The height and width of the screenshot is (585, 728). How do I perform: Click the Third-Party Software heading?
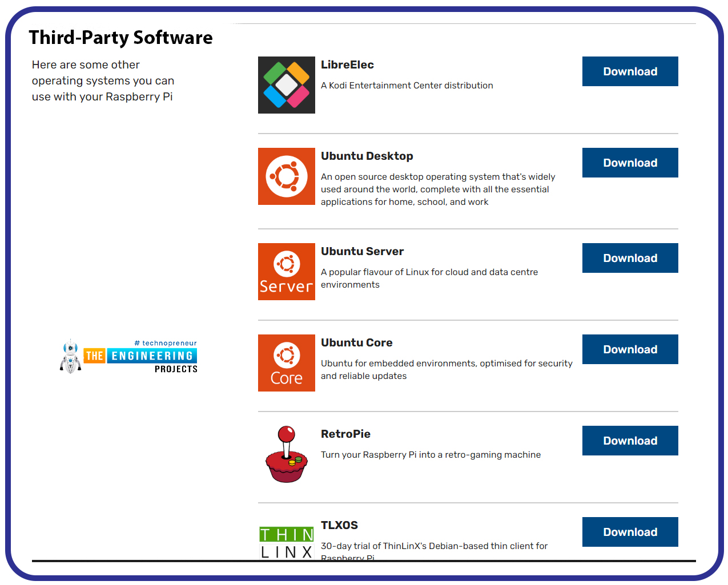click(121, 38)
